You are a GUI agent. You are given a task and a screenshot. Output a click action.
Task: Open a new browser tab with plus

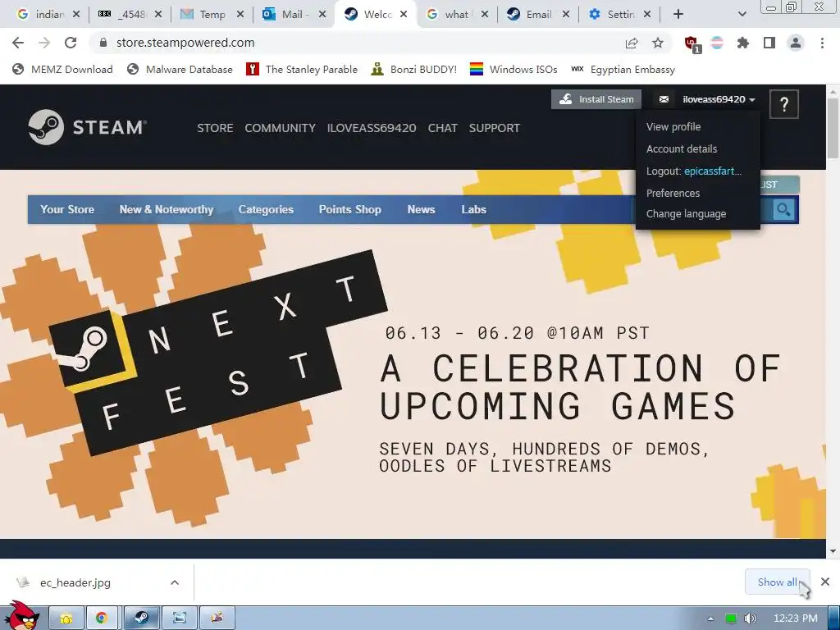[x=678, y=15]
